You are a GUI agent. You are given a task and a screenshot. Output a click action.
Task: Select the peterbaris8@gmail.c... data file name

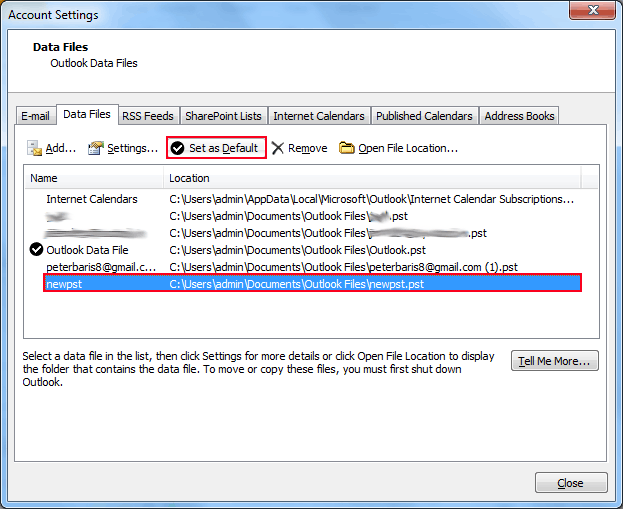click(101, 267)
